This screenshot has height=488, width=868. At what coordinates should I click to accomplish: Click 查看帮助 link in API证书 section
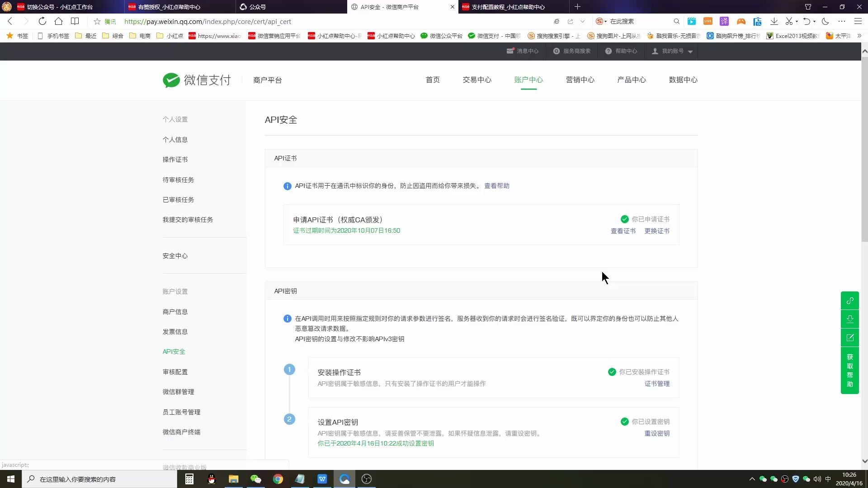496,186
